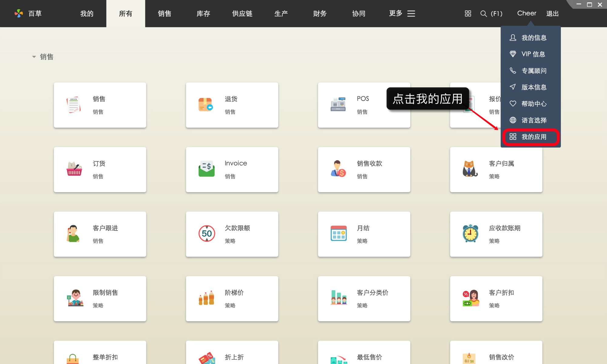Maximize the application window

coord(589,5)
